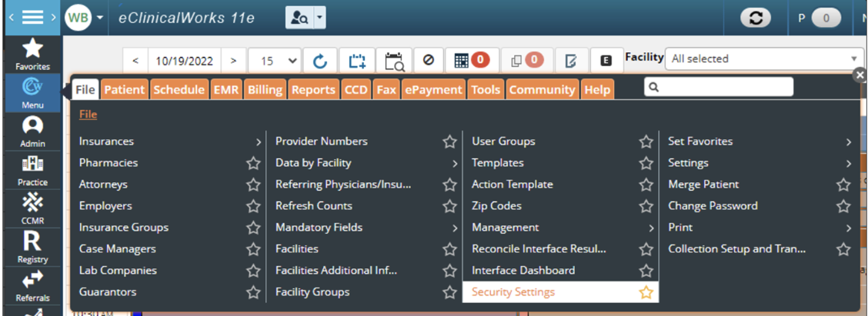The width and height of the screenshot is (868, 316).
Task: Expand the Management submenu
Action: coord(652,228)
